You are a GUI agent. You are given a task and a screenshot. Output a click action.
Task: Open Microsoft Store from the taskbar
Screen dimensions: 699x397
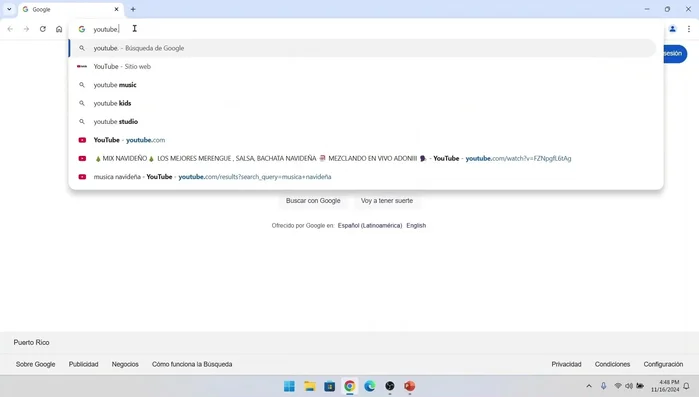(329, 386)
